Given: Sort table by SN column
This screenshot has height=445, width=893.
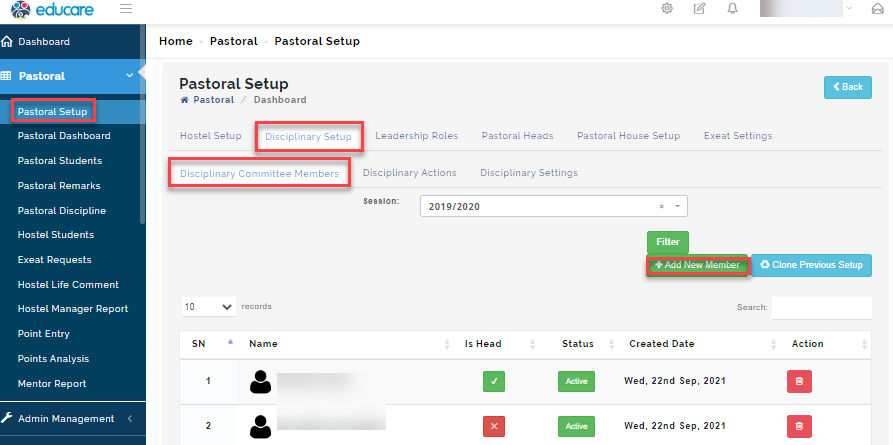Looking at the screenshot, I should [x=206, y=344].
